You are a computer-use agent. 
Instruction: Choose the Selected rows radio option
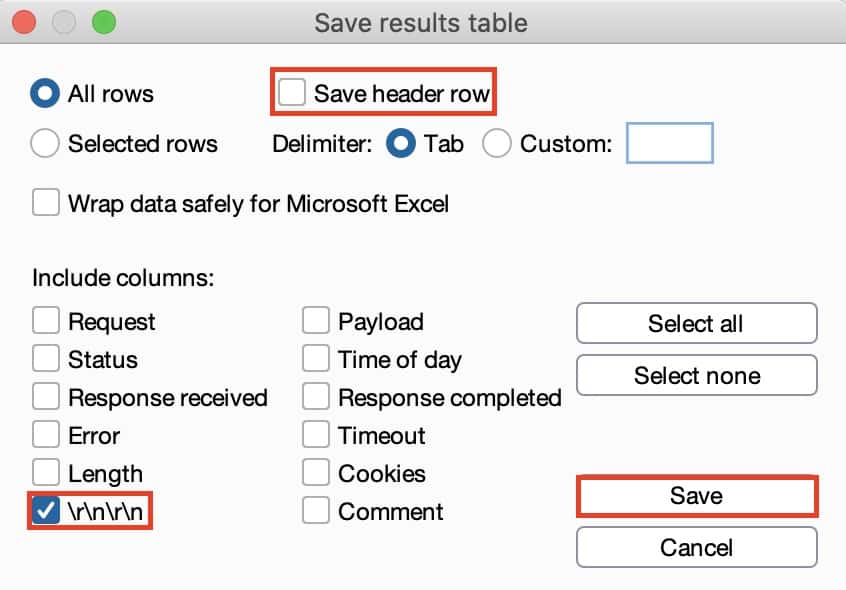tap(46, 144)
